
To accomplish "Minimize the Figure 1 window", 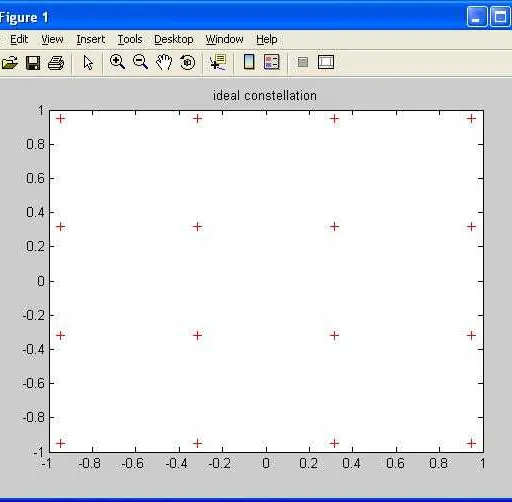I will [x=477, y=17].
